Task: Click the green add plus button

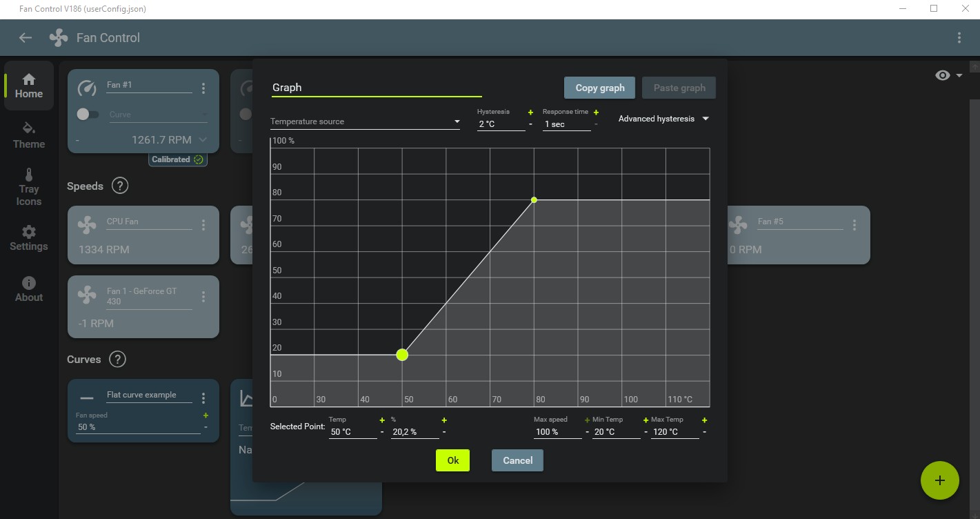Action: coord(939,480)
